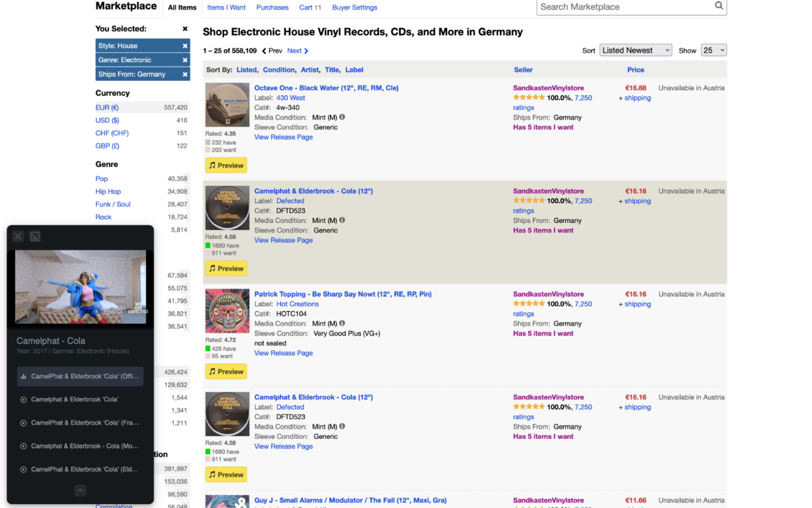Sort listings by Listed

(247, 70)
